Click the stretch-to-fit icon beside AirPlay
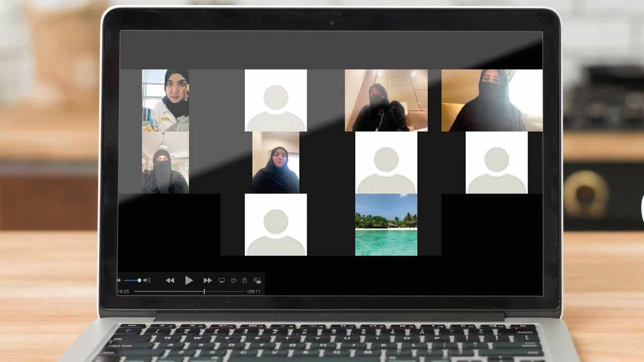The height and width of the screenshot is (362, 644). coord(233,281)
